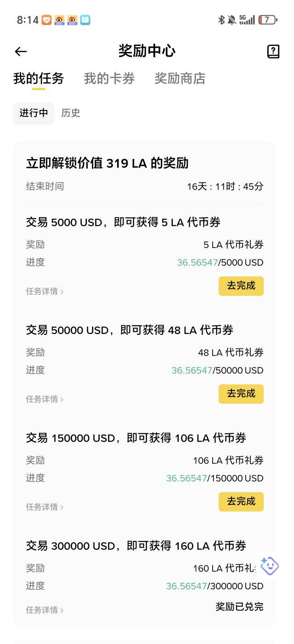The image size is (294, 644).
Task: Switch to 奖励商店 tab
Action: (x=180, y=79)
